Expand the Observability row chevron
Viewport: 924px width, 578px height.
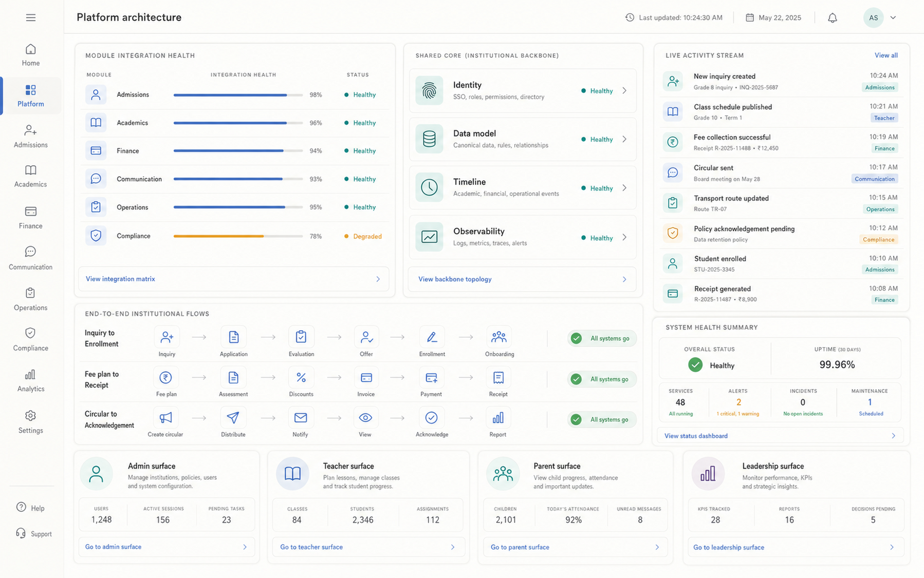[x=625, y=237]
